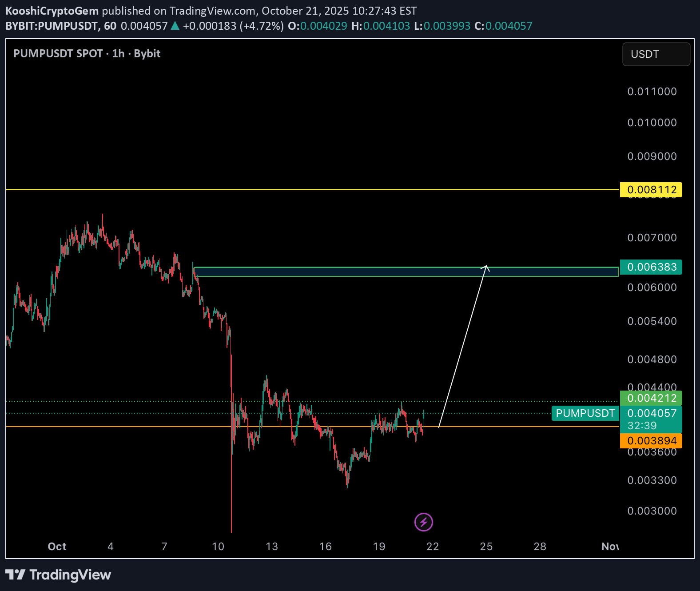Click the purple lightning bolt icon

[x=423, y=522]
